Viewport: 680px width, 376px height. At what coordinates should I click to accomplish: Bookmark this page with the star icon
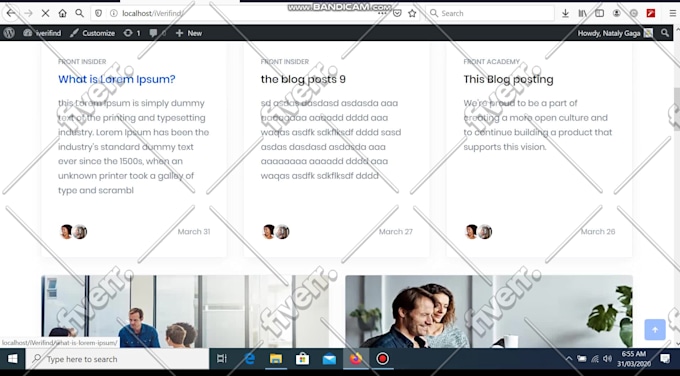tap(412, 13)
